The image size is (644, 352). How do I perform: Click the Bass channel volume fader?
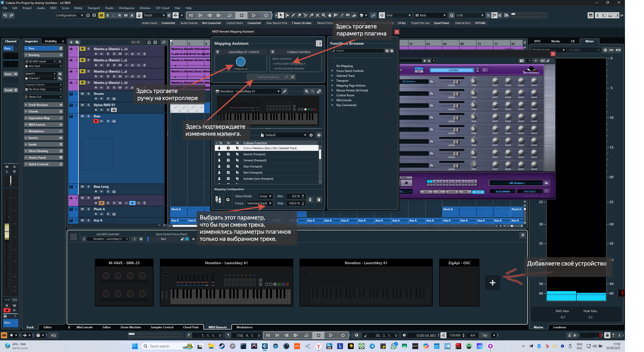point(7,231)
